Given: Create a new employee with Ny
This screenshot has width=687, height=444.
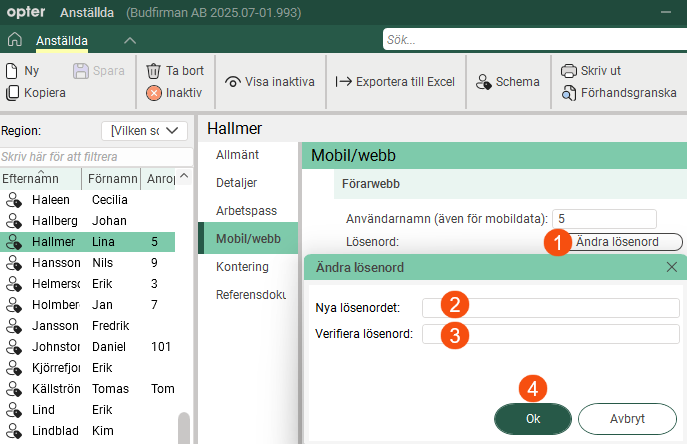Looking at the screenshot, I should [23, 71].
